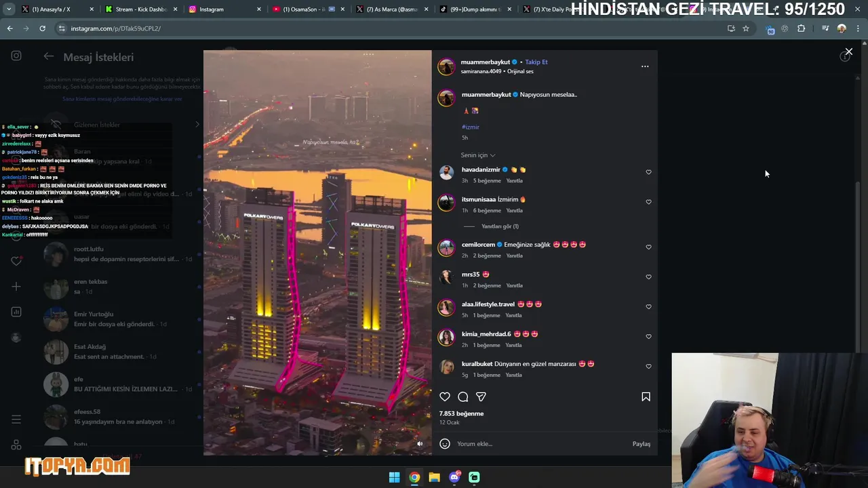Post the comment with the 'Paylaş' button
The width and height of the screenshot is (868, 488).
point(641,444)
